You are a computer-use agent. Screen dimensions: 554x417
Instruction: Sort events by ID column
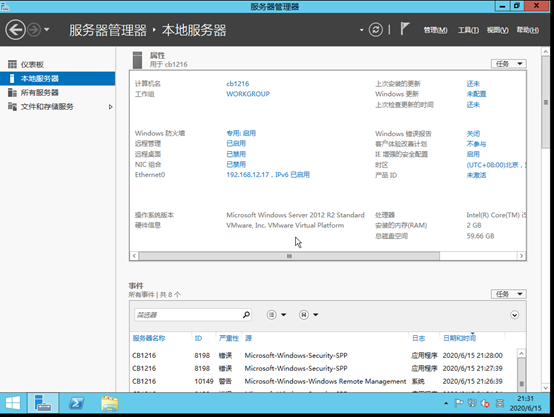(198, 338)
